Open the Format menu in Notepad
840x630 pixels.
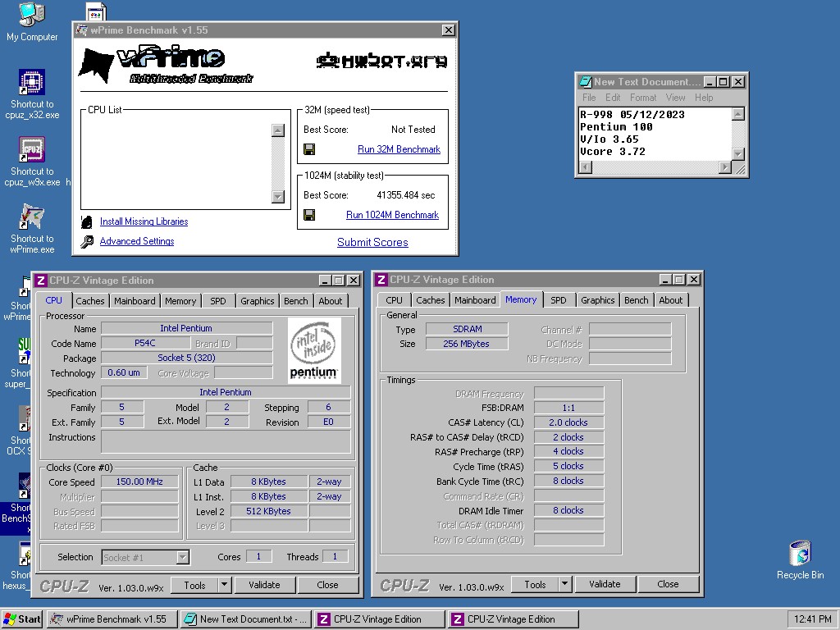tap(643, 98)
